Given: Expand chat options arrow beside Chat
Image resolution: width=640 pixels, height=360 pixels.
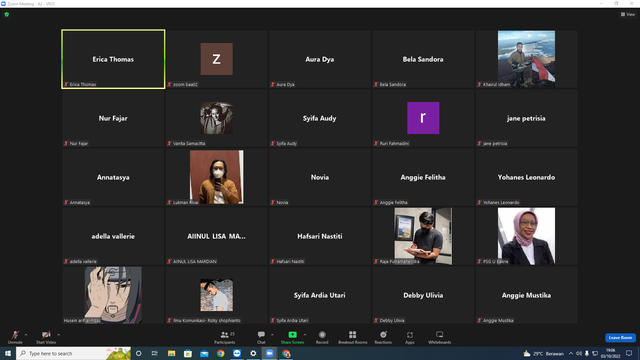Looking at the screenshot, I should [x=272, y=335].
